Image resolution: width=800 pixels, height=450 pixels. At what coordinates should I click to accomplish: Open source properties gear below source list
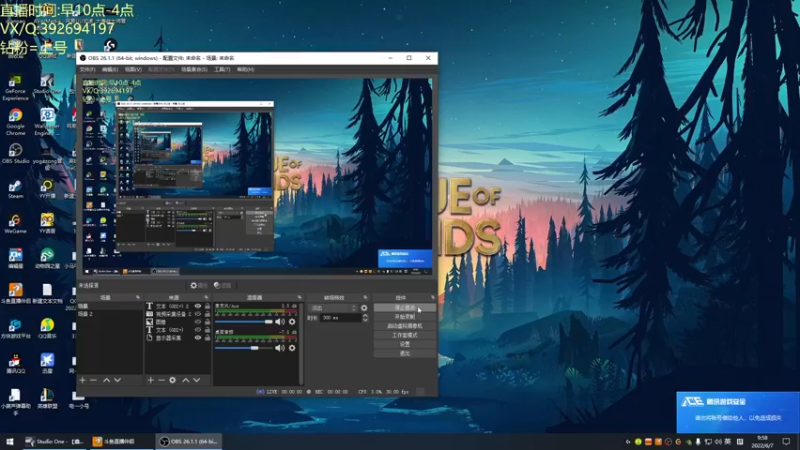click(x=172, y=380)
